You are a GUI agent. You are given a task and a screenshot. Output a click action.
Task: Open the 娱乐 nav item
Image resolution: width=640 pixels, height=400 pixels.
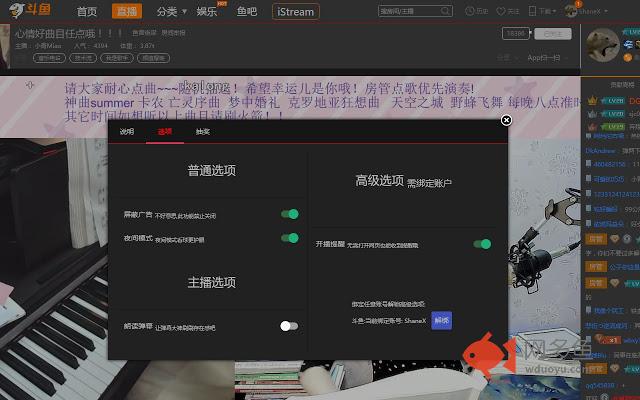(207, 11)
